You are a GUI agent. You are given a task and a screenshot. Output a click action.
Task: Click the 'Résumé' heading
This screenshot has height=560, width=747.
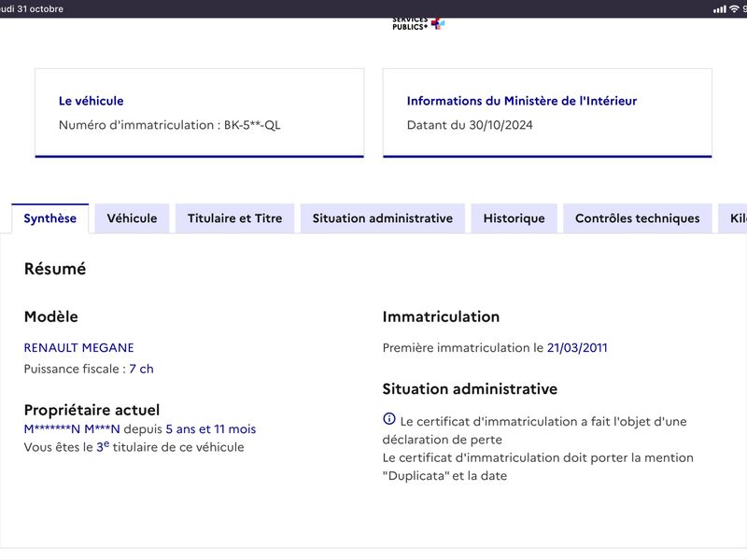coord(55,269)
